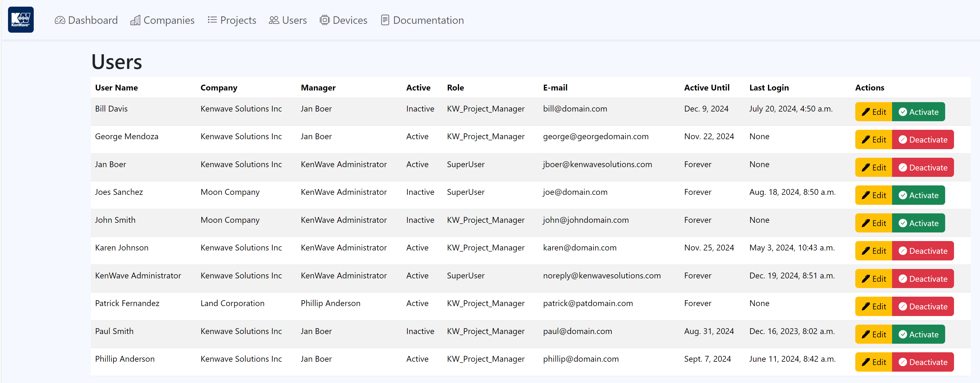Click the KenWave logo icon
Viewport: 980px width, 383px height.
[20, 19]
